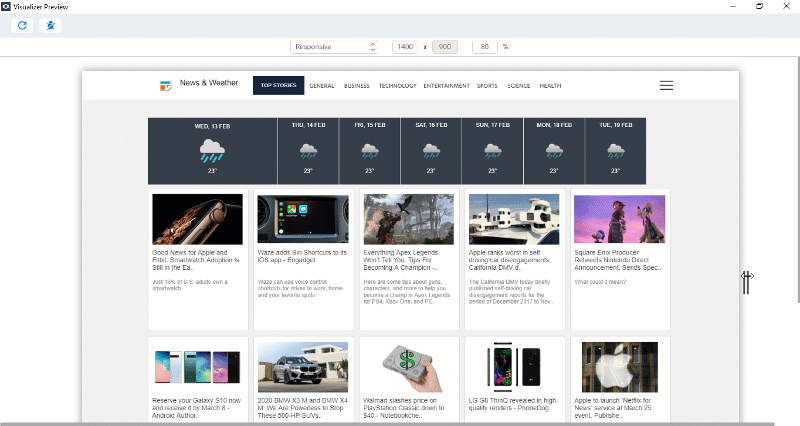800x426 pixels.
Task: Click the refresh preview icon
Action: pyautogui.click(x=22, y=26)
